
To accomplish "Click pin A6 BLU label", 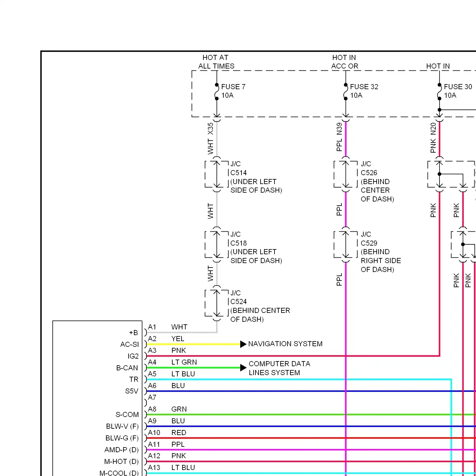I will (x=166, y=386).
